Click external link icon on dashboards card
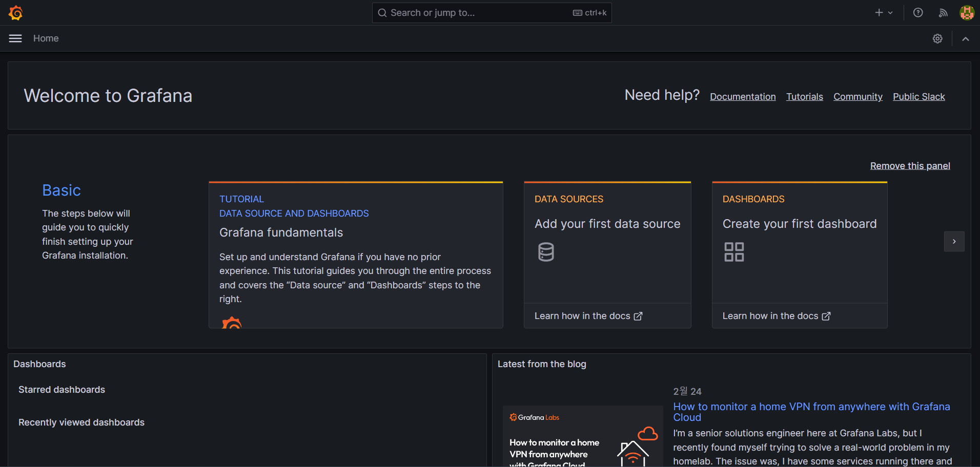This screenshot has height=467, width=980. click(x=826, y=316)
